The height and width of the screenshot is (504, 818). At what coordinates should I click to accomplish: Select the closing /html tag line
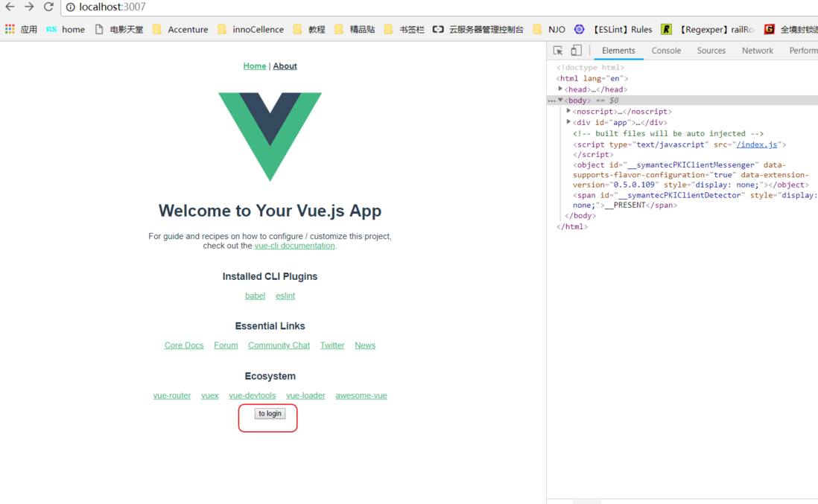tap(571, 227)
